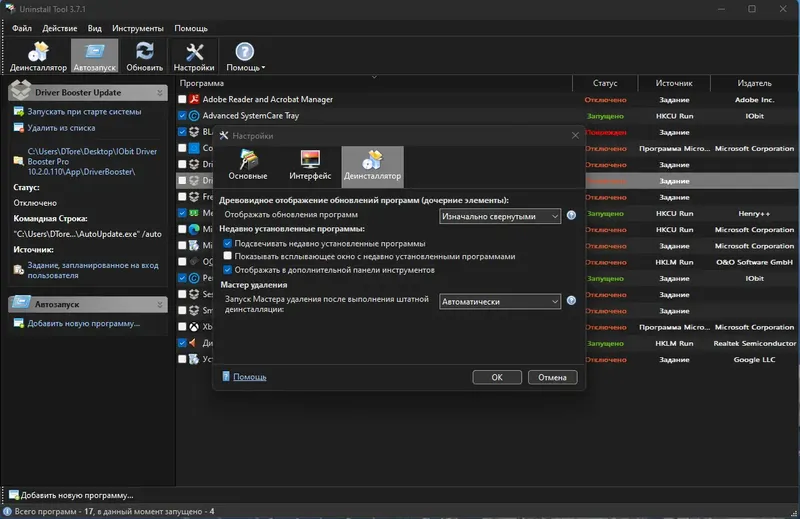
Task: Open the Помощь link in dialog
Action: [x=249, y=377]
